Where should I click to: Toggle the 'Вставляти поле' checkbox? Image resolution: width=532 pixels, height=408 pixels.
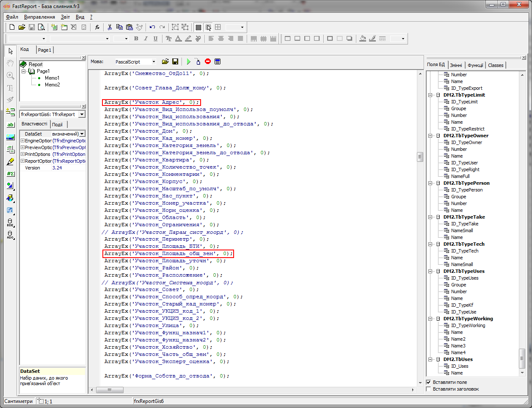428,382
